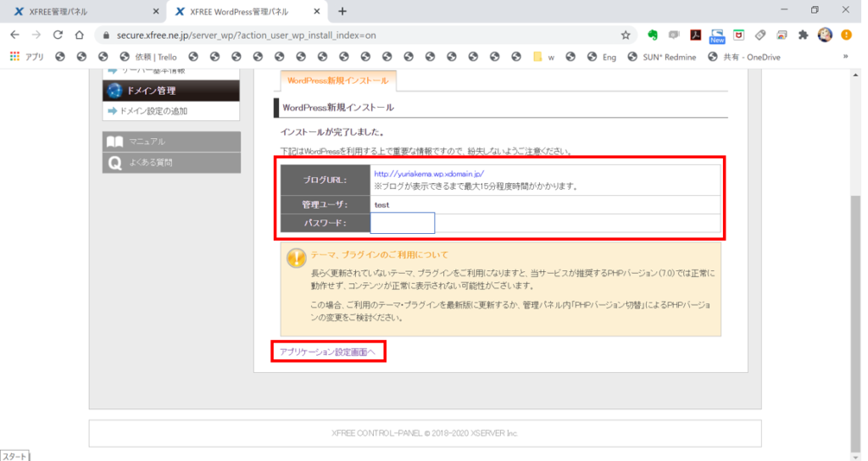Bookmark this page with the star icon
Screen dimensions: 868x461
click(626, 36)
